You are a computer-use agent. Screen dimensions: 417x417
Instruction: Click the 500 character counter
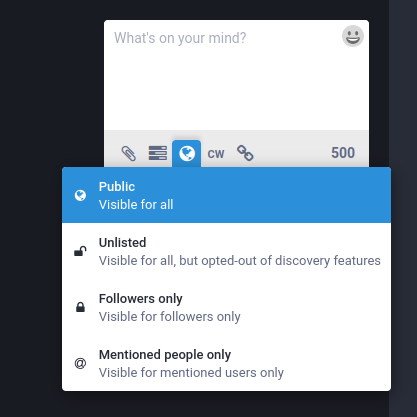[343, 153]
